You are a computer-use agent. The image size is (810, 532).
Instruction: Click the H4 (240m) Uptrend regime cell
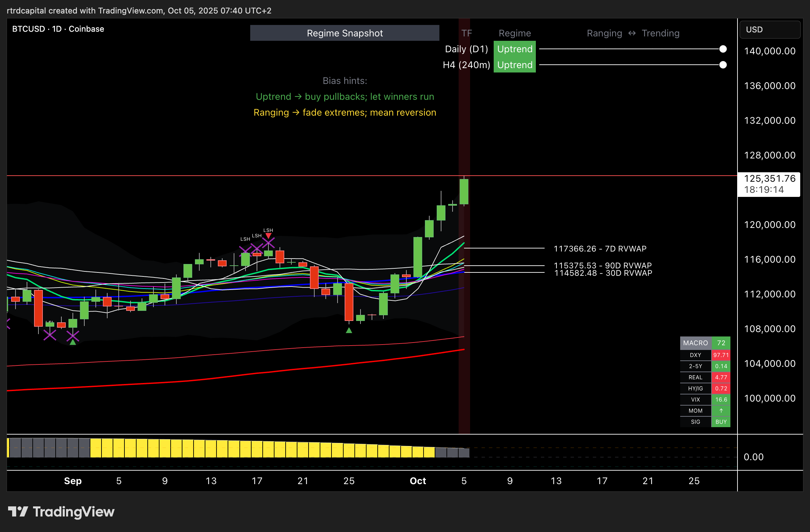[515, 65]
